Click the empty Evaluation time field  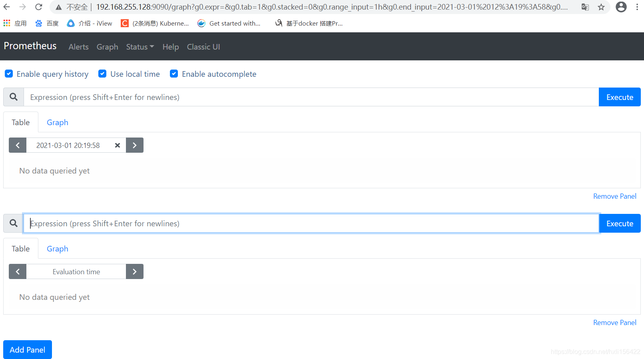pos(76,271)
